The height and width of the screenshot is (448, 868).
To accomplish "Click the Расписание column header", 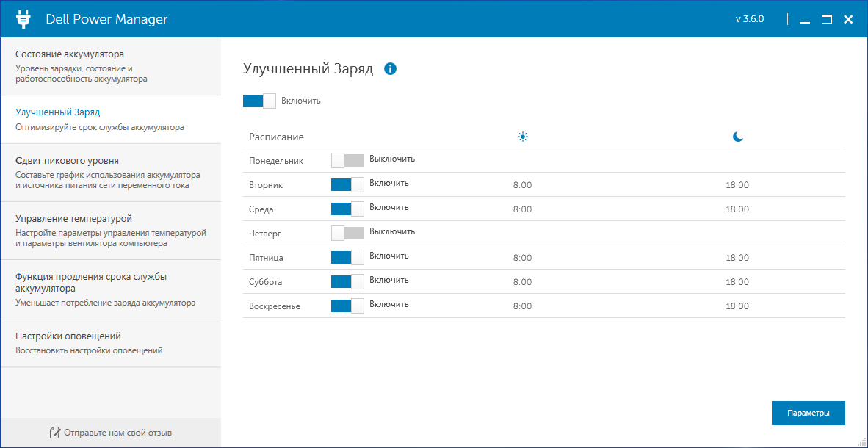I will [x=276, y=137].
